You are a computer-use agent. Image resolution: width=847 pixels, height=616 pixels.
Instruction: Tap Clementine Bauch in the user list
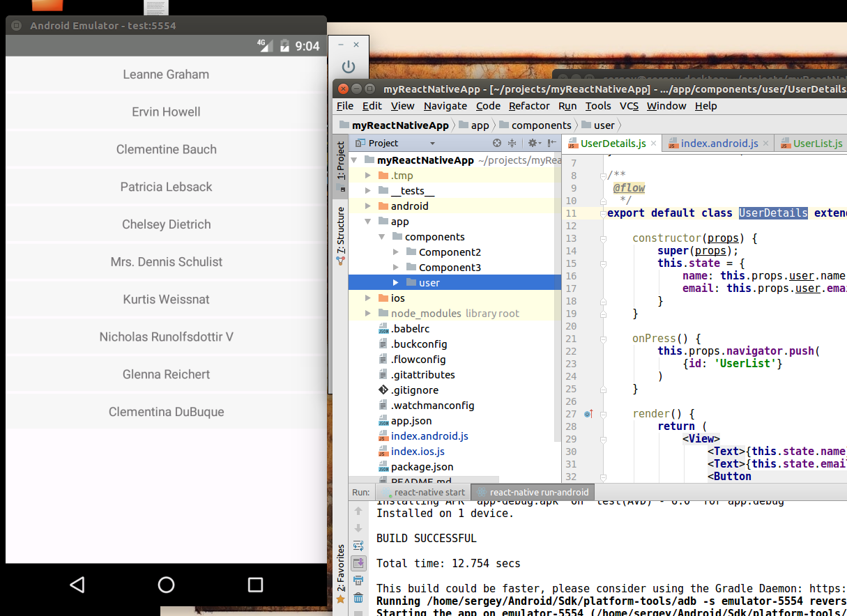coord(166,149)
